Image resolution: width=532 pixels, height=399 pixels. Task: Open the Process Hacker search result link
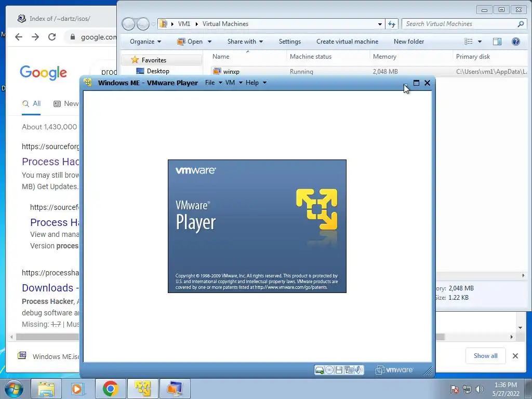point(50,162)
